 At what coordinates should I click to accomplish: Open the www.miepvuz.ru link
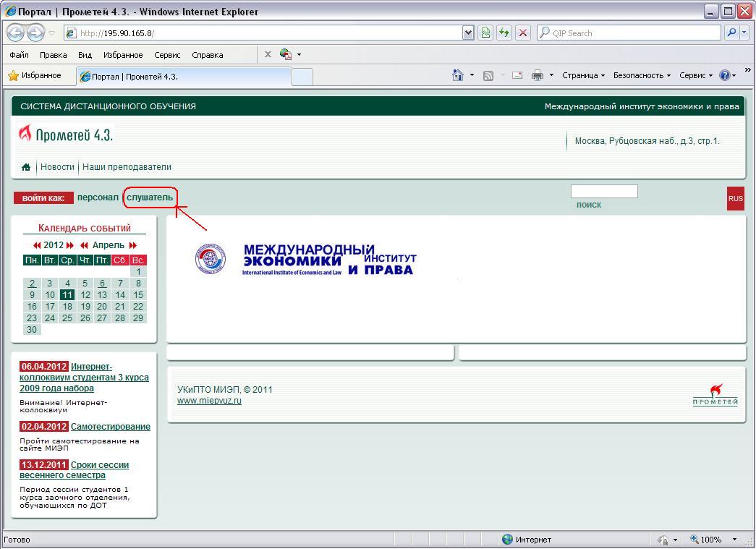click(209, 401)
